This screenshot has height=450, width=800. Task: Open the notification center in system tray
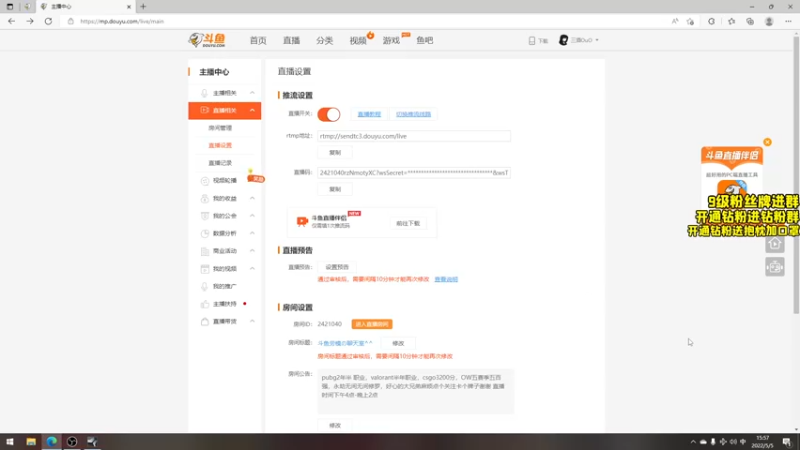pos(787,442)
